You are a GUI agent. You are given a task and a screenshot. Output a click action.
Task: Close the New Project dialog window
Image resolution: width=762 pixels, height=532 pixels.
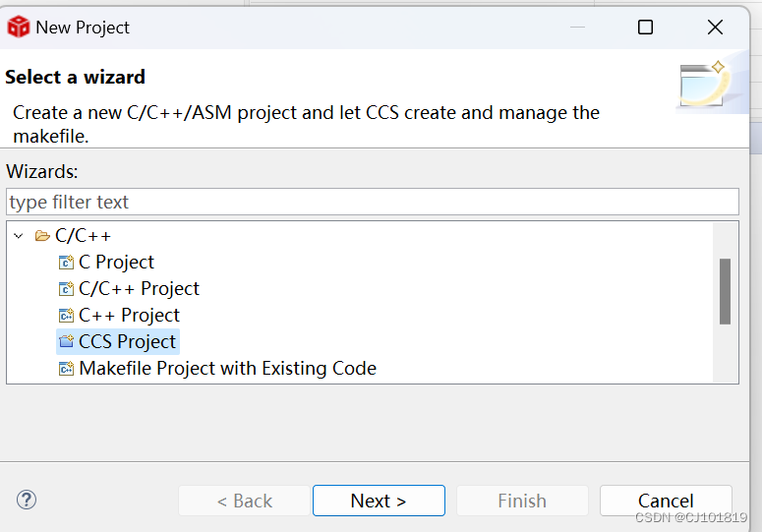[715, 28]
